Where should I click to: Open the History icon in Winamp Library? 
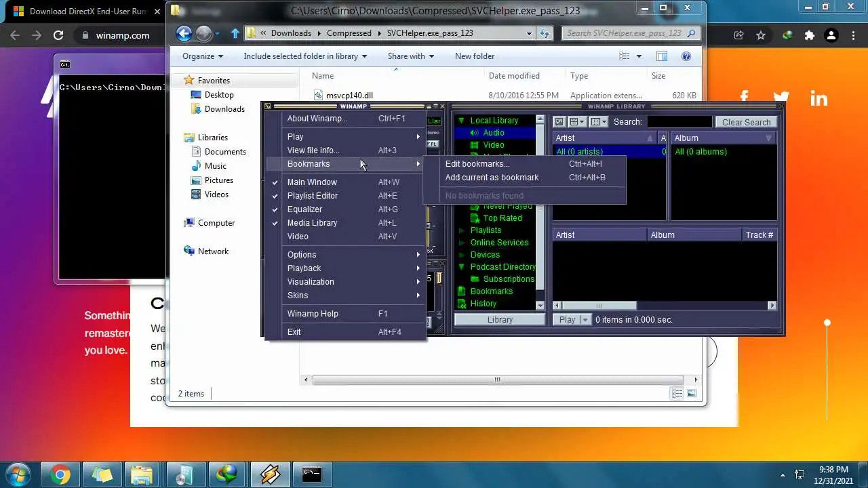pyautogui.click(x=462, y=304)
